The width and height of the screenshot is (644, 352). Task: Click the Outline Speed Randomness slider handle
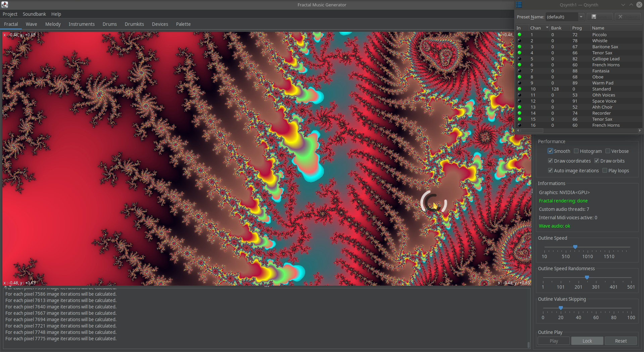(587, 278)
